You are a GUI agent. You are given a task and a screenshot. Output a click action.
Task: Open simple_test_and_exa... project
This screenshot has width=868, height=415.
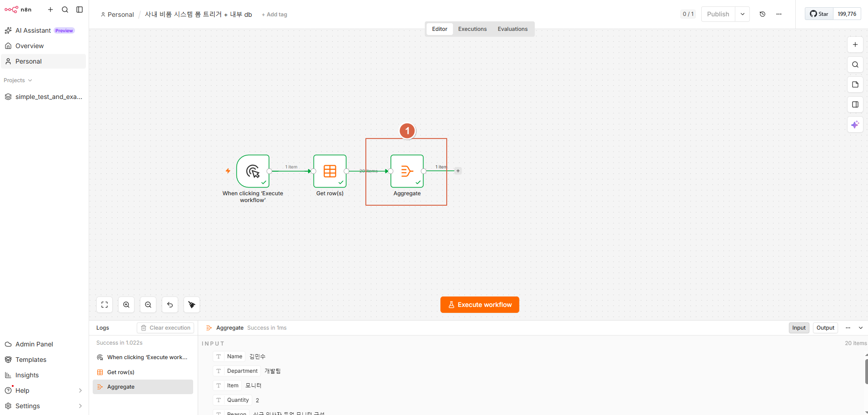click(44, 97)
